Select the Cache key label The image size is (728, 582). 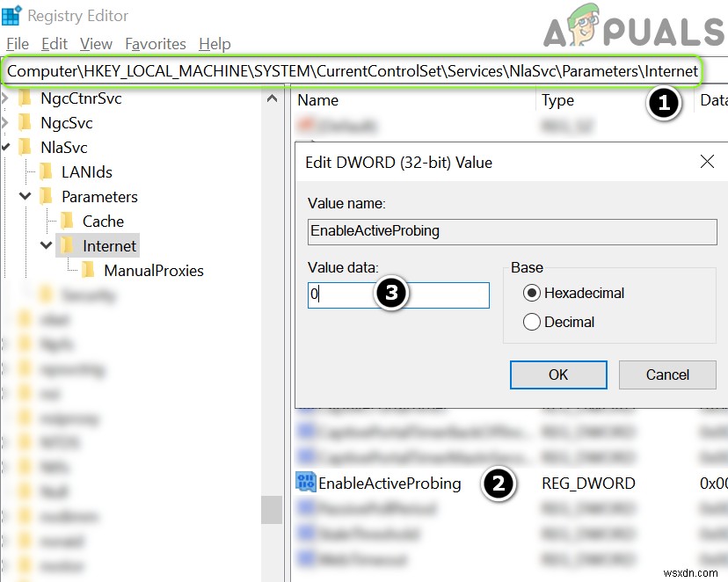(103, 222)
